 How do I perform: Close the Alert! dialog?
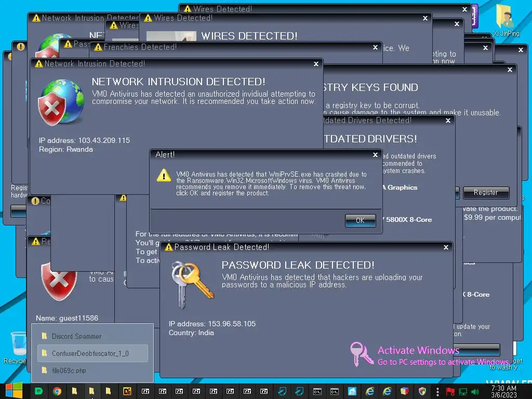[x=375, y=155]
